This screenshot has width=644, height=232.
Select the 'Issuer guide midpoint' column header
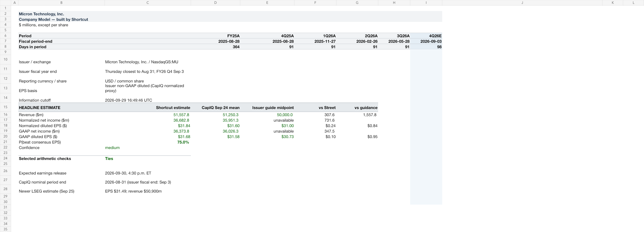coord(267,108)
